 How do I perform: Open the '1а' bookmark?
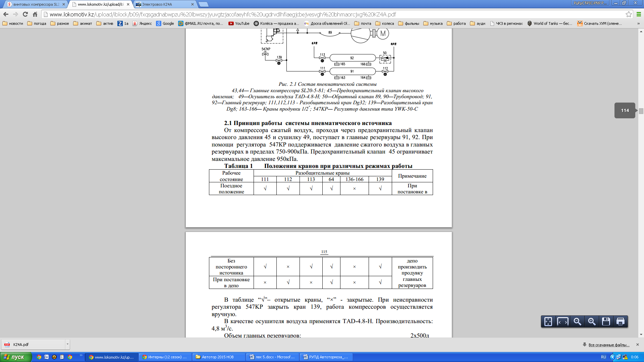(x=123, y=23)
